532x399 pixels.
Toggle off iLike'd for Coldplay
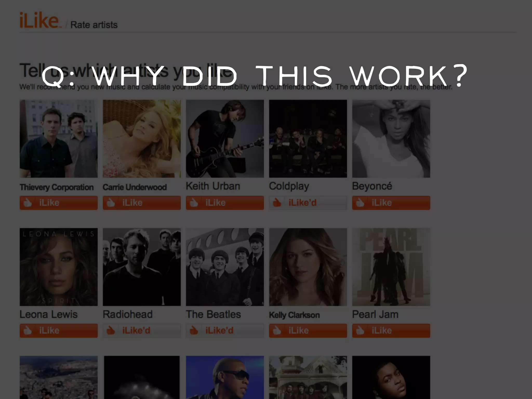pyautogui.click(x=308, y=203)
